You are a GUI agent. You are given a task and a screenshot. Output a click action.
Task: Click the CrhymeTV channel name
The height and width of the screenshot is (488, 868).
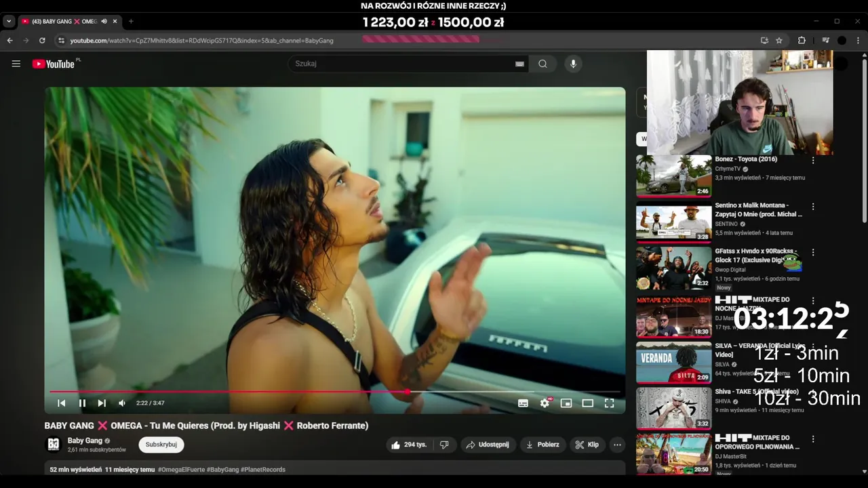[728, 169]
